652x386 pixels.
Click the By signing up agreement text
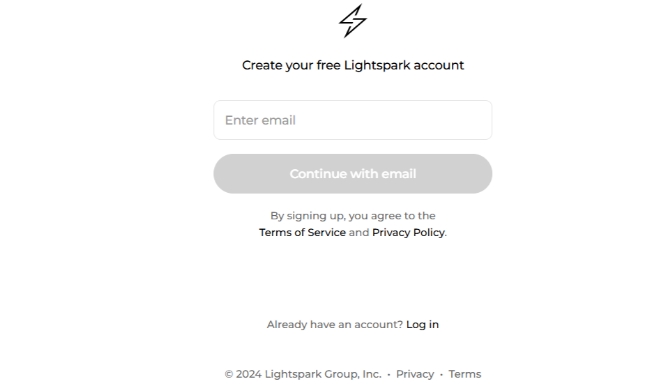tap(353, 216)
